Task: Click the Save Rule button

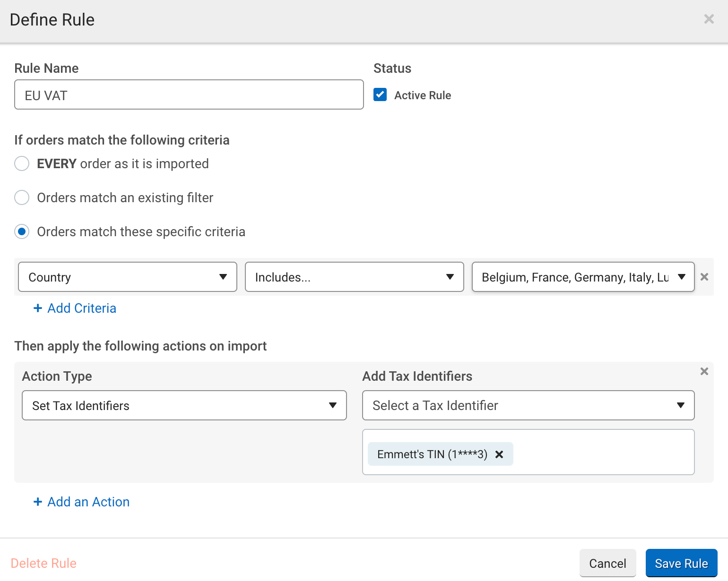Action: tap(682, 563)
